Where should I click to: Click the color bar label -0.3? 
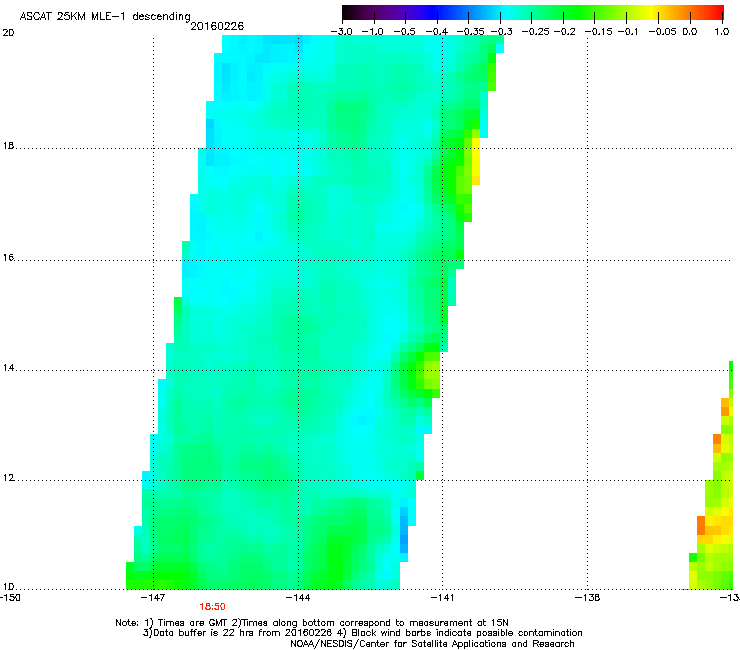coord(501,32)
